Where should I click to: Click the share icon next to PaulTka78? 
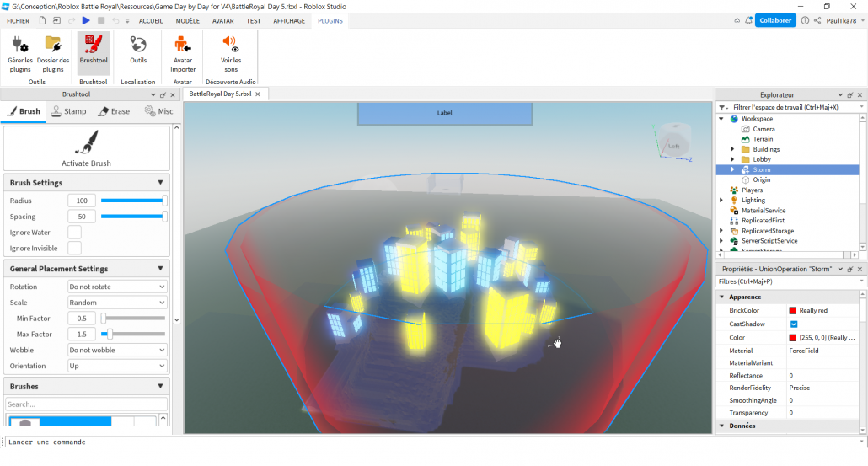click(x=817, y=20)
